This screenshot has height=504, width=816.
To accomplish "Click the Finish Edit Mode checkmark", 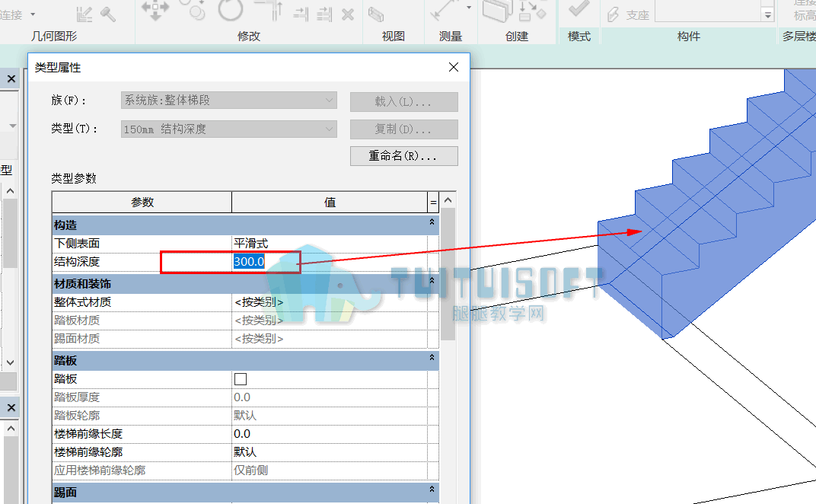I will point(579,8).
